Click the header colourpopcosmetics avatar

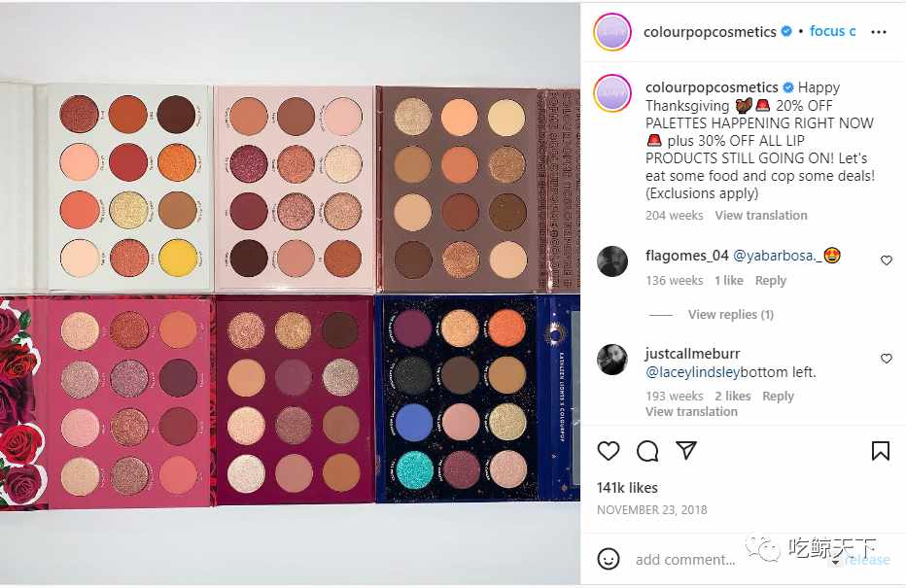click(611, 32)
